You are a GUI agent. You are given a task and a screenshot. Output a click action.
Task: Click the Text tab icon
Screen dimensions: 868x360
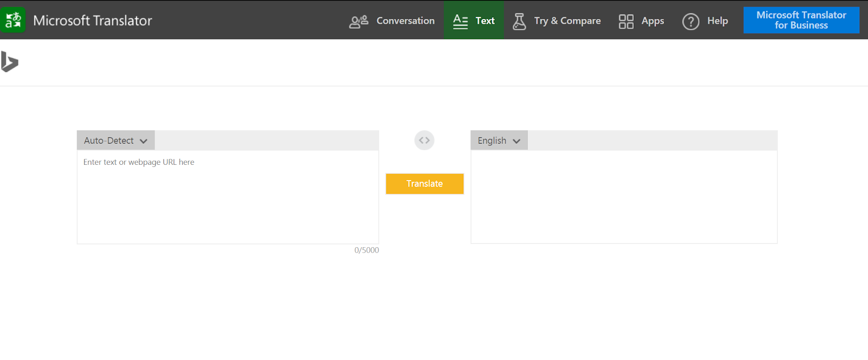(461, 21)
